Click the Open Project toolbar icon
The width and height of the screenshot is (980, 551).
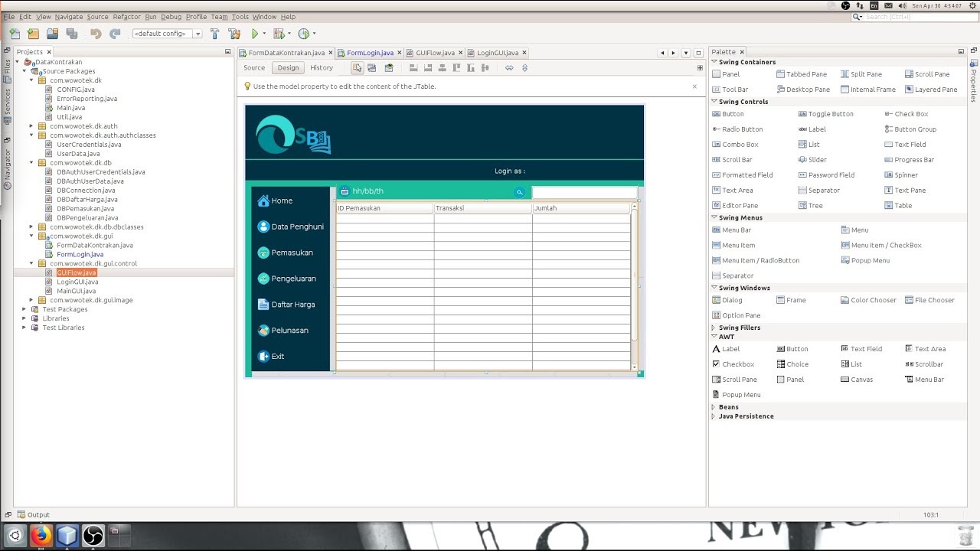click(x=52, y=34)
